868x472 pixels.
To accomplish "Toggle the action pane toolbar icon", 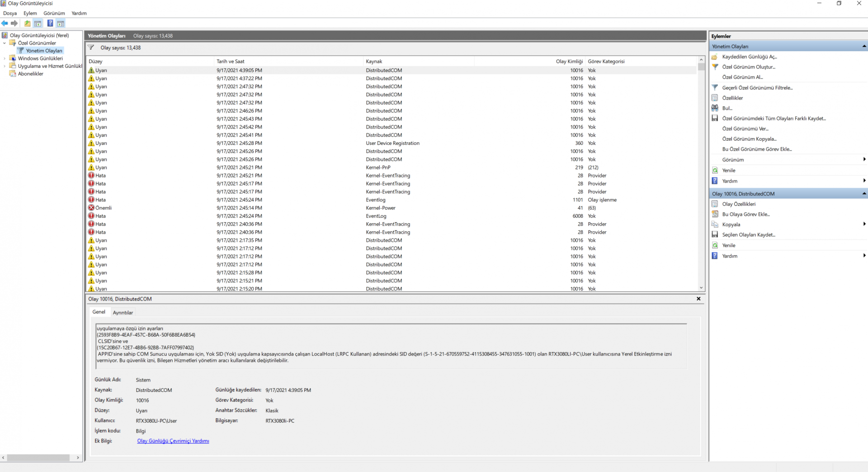I will point(61,23).
